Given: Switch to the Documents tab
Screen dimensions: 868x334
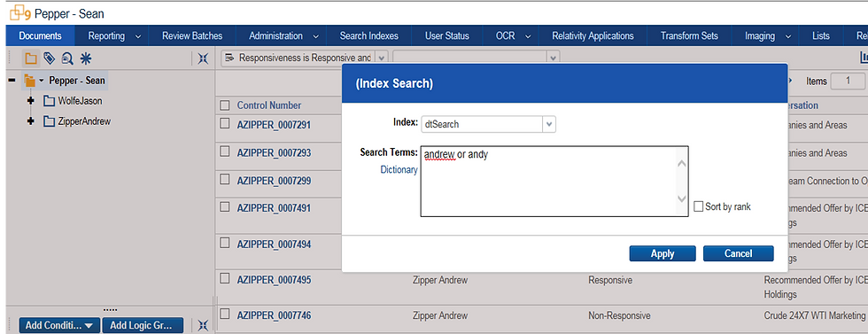Looking at the screenshot, I should pyautogui.click(x=40, y=36).
